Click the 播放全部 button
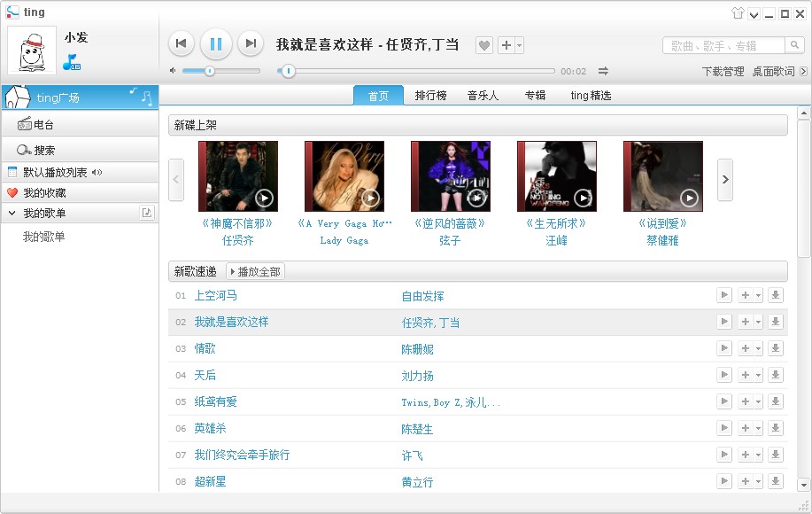Viewport: 812px width, 514px height. 255,271
